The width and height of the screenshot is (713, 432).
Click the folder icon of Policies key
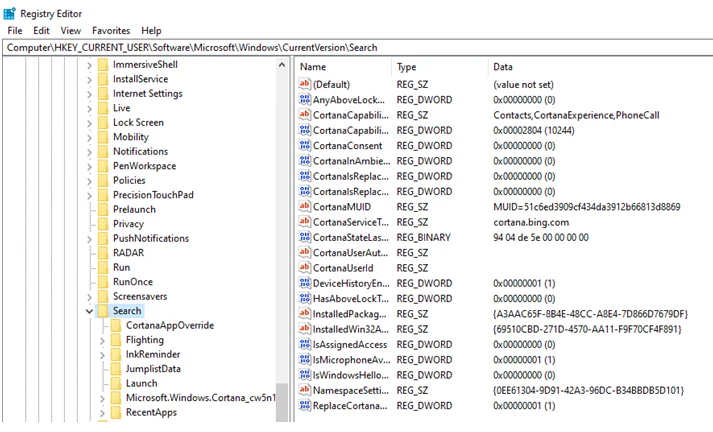coord(103,181)
